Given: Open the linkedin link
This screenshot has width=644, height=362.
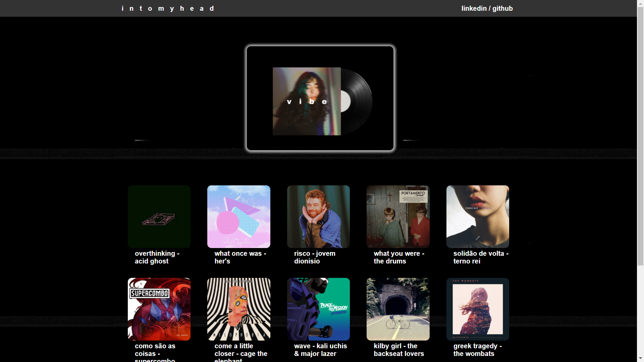Looking at the screenshot, I should tap(474, 8).
